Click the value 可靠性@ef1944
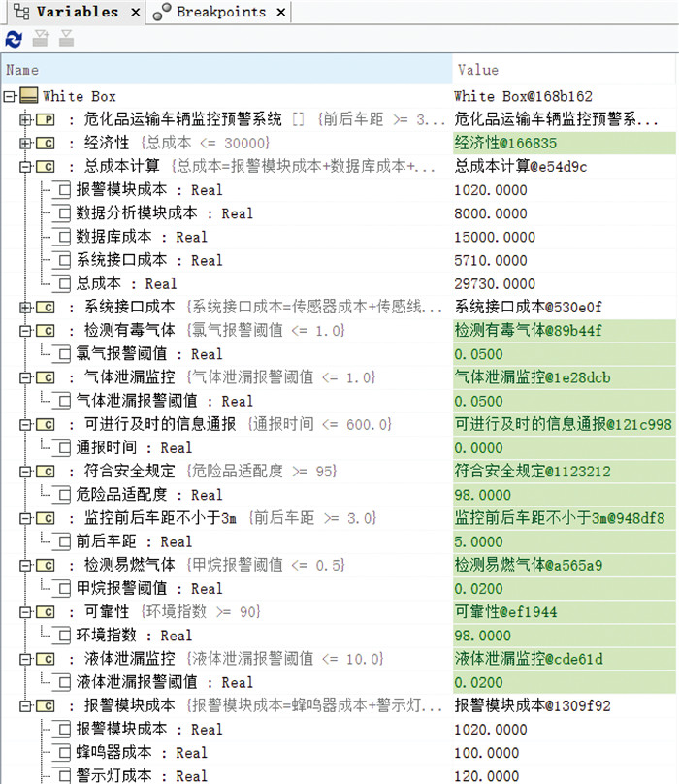 click(x=505, y=612)
